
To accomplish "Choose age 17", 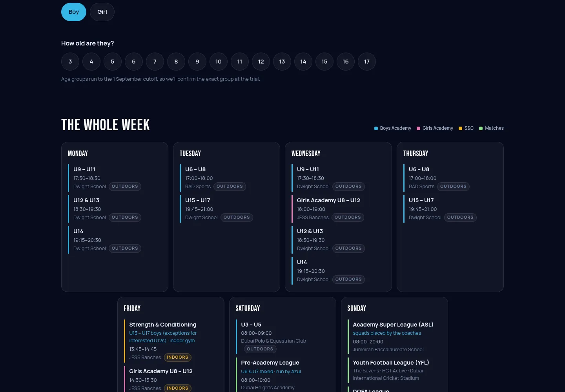I will [367, 62].
